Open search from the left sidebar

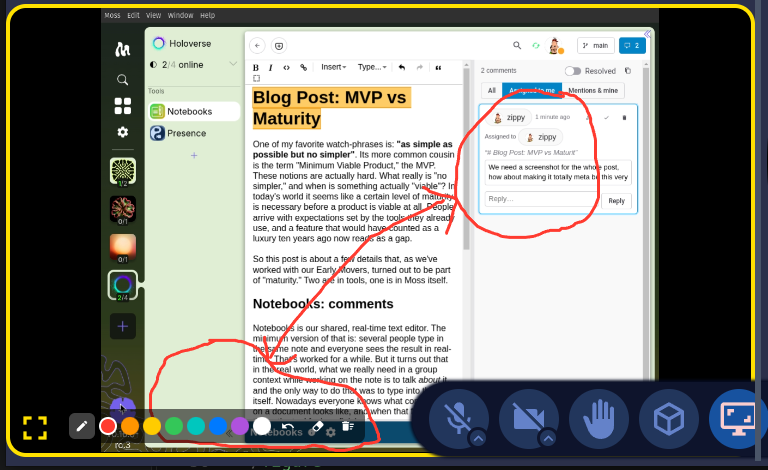[122, 80]
